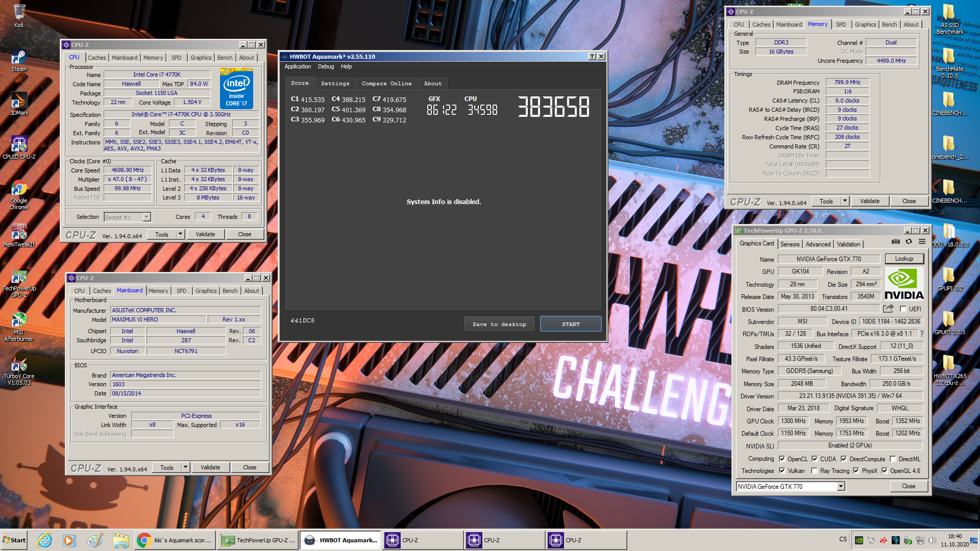Viewport: 980px width, 551px height.
Task: Click the BIOS export share icon in GPU-Z
Action: coord(888,309)
